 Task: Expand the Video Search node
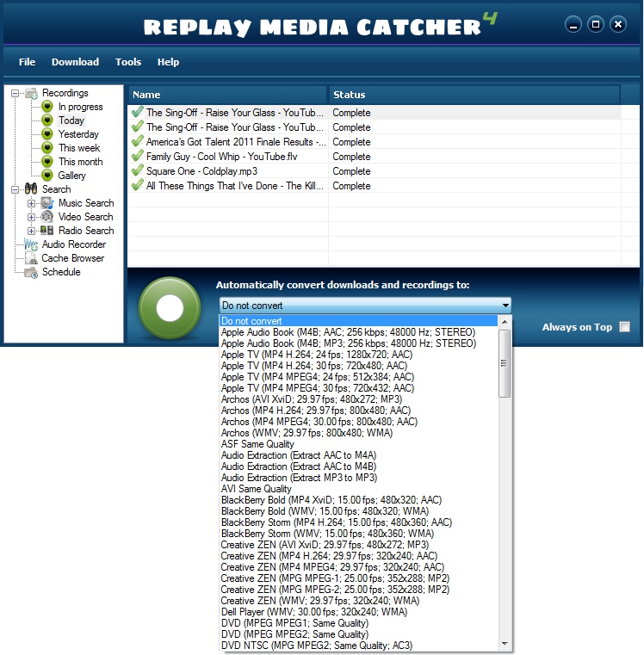[x=31, y=217]
